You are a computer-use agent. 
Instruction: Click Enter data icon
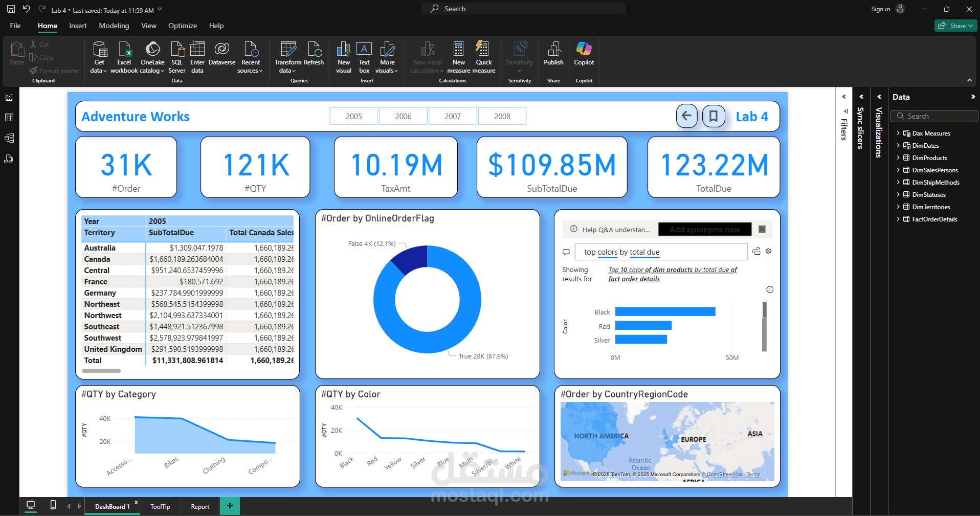point(197,57)
